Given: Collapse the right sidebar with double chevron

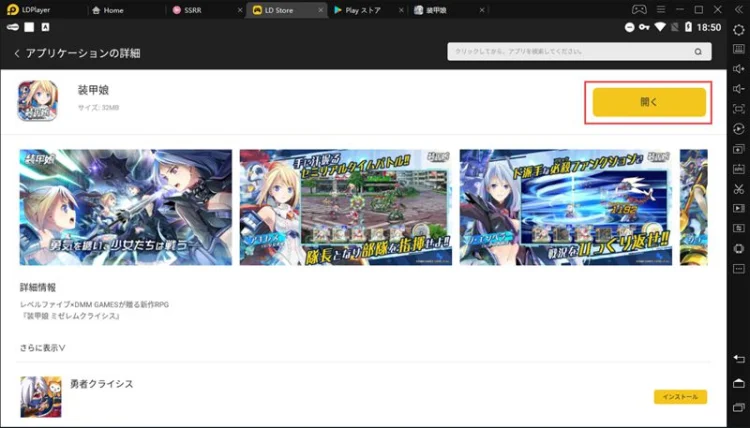Looking at the screenshot, I should [739, 10].
